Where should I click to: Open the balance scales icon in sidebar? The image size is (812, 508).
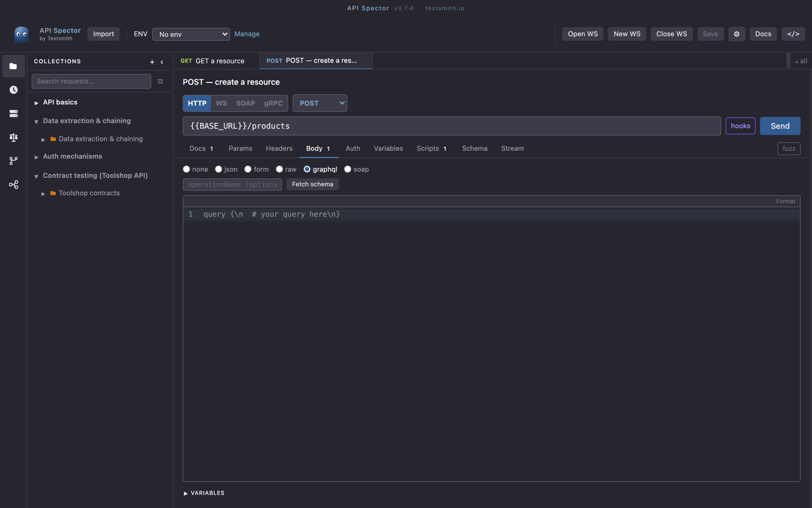click(x=13, y=137)
